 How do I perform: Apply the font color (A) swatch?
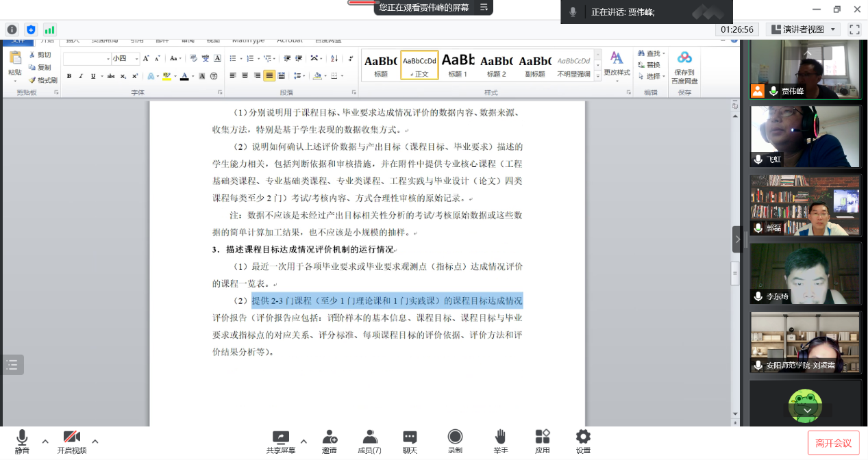184,76
